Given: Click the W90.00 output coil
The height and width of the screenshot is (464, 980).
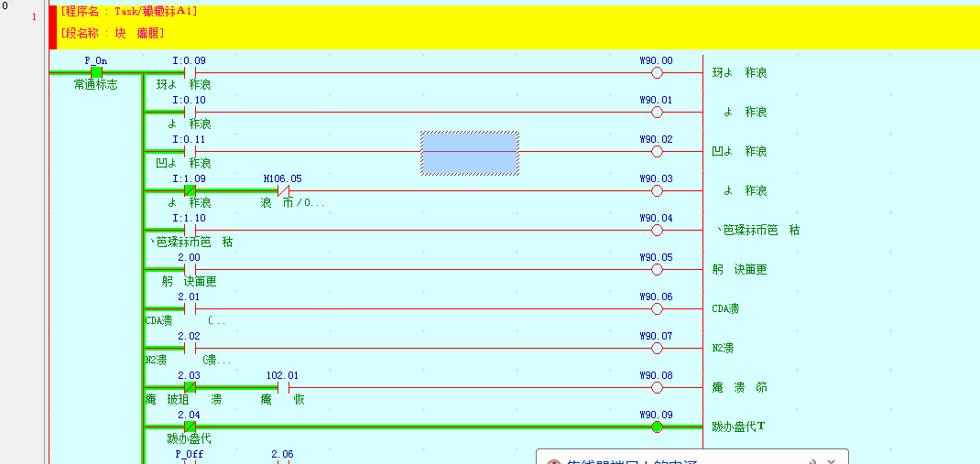Looking at the screenshot, I should click(x=657, y=72).
